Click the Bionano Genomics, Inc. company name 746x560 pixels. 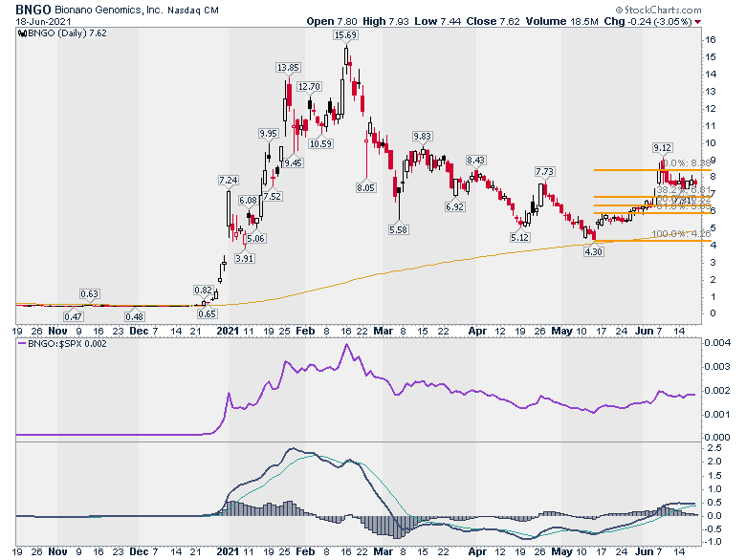(x=109, y=10)
